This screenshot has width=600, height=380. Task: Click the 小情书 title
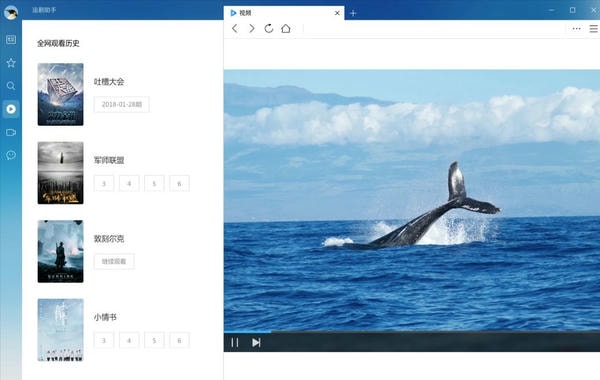pos(105,317)
